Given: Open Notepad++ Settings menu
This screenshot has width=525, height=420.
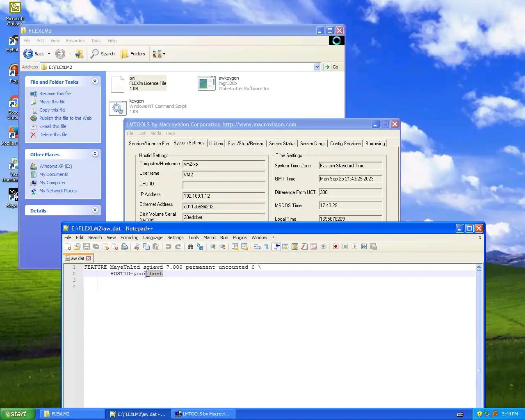Looking at the screenshot, I should [x=175, y=237].
